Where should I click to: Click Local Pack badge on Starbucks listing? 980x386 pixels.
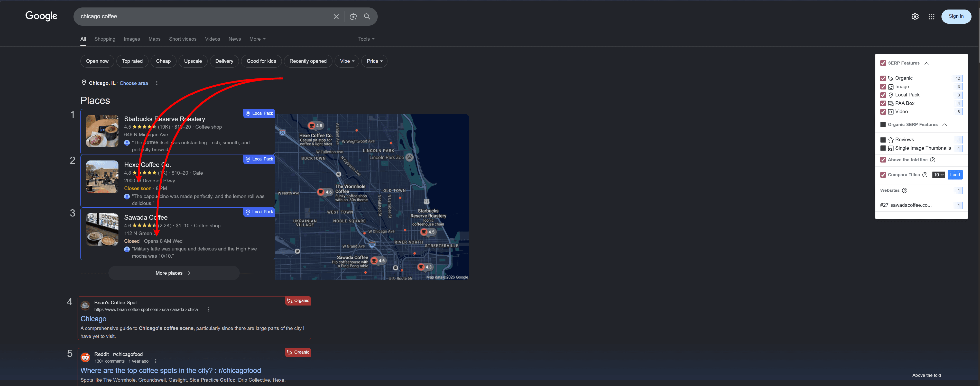(259, 113)
